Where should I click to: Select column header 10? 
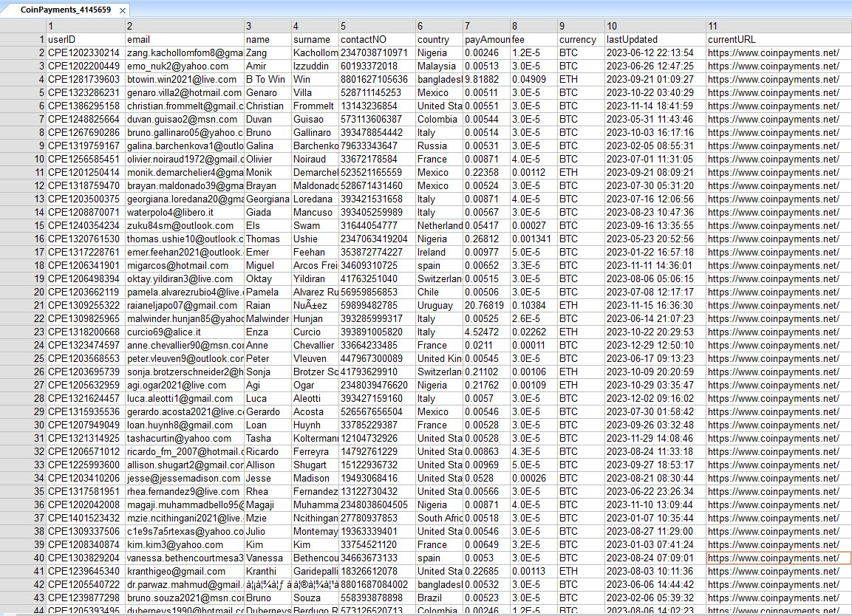pyautogui.click(x=655, y=26)
